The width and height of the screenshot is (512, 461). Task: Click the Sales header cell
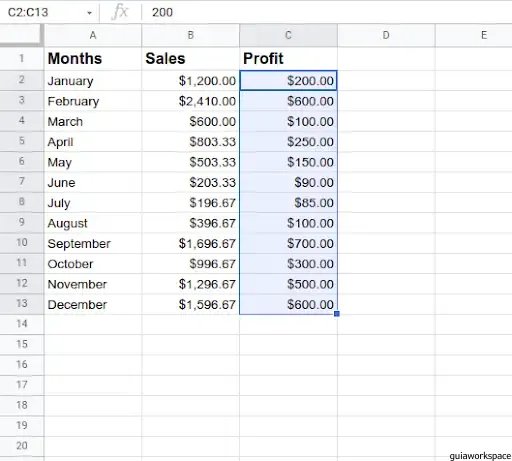190,59
